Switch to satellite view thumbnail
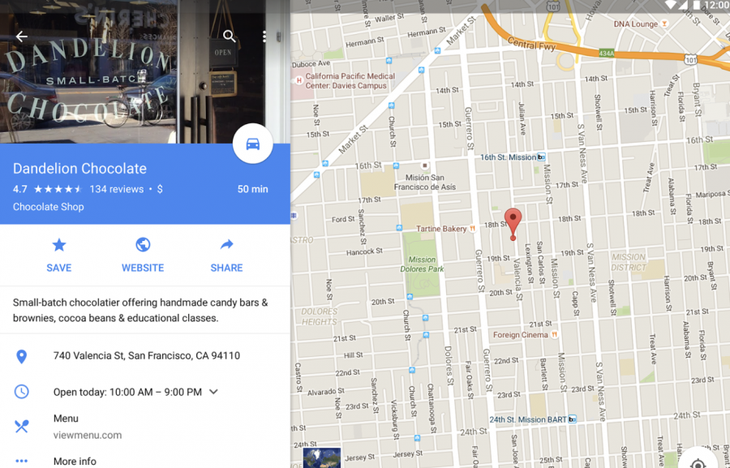This screenshot has width=730, height=468. pyautogui.click(x=322, y=458)
